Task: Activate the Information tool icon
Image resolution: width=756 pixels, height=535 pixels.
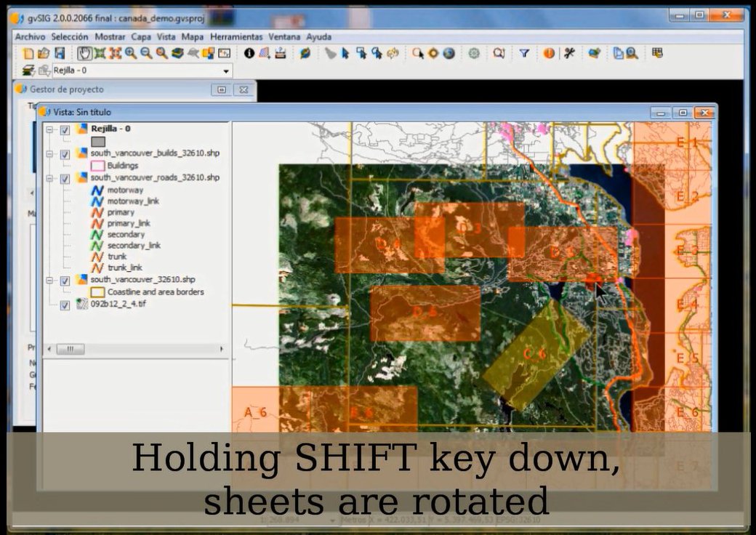Action: point(249,53)
